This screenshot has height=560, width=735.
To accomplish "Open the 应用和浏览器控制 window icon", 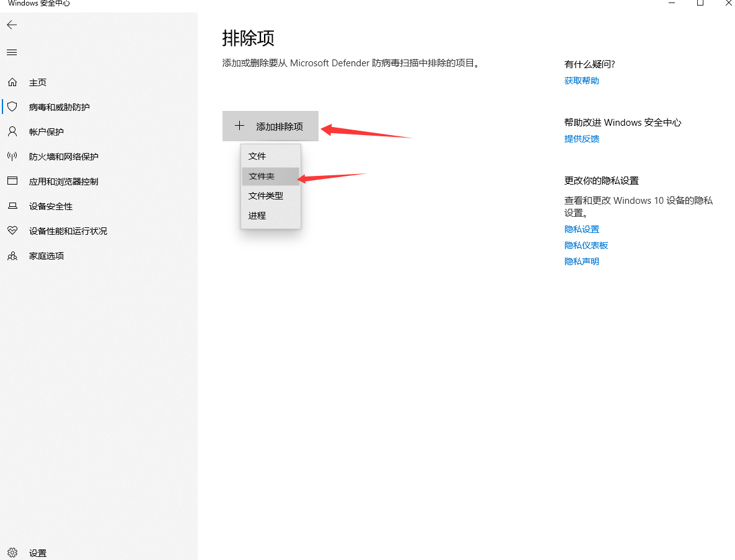I will pos(12,182).
